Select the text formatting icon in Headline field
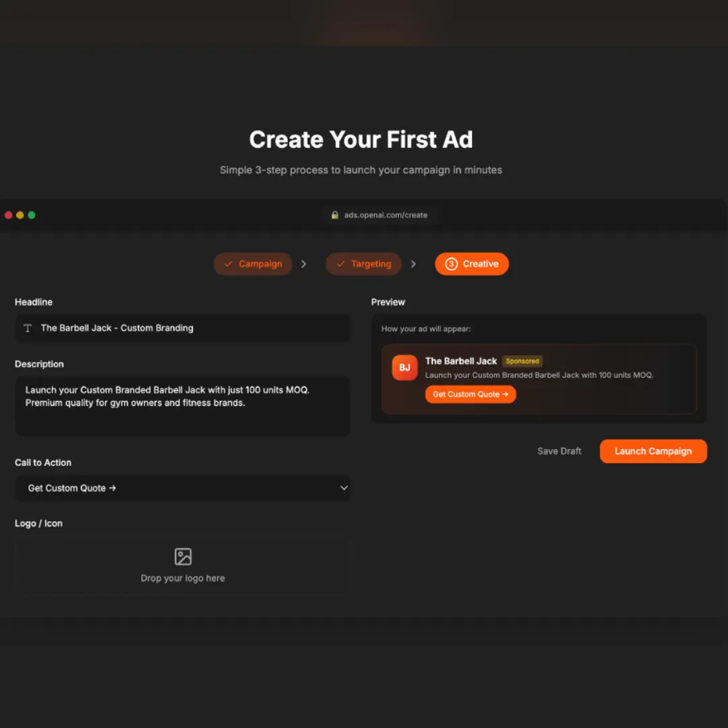This screenshot has height=728, width=728. (28, 328)
